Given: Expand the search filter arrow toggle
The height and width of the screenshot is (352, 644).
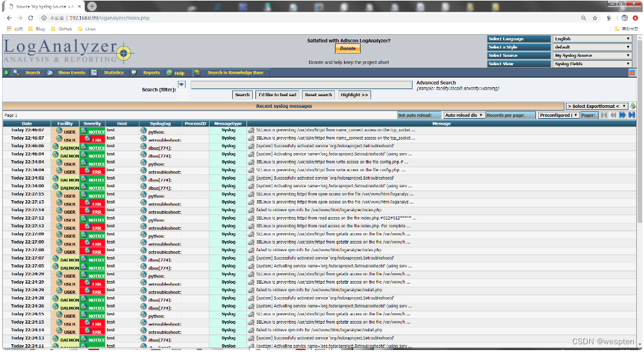Looking at the screenshot, I should click(182, 85).
